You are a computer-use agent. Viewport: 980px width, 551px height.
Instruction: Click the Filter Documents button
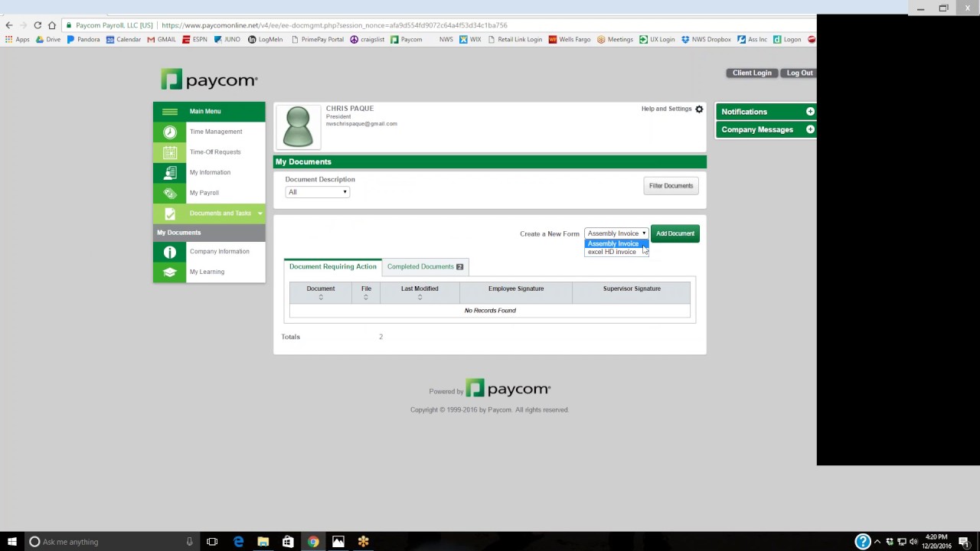tap(671, 185)
